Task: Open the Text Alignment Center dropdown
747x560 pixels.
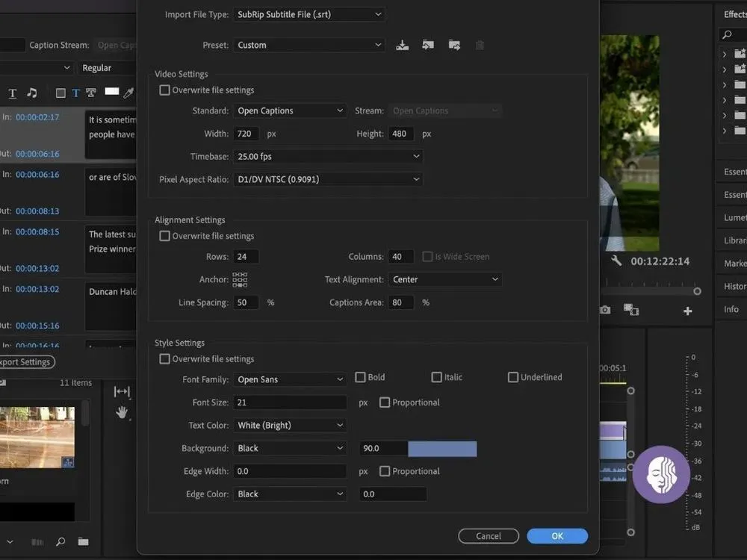Action: (445, 279)
